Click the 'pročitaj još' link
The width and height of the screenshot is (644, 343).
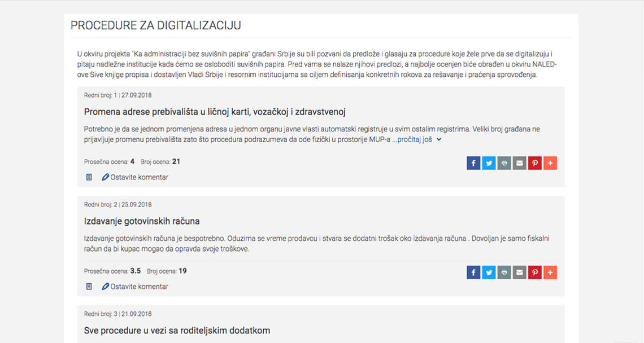point(415,139)
